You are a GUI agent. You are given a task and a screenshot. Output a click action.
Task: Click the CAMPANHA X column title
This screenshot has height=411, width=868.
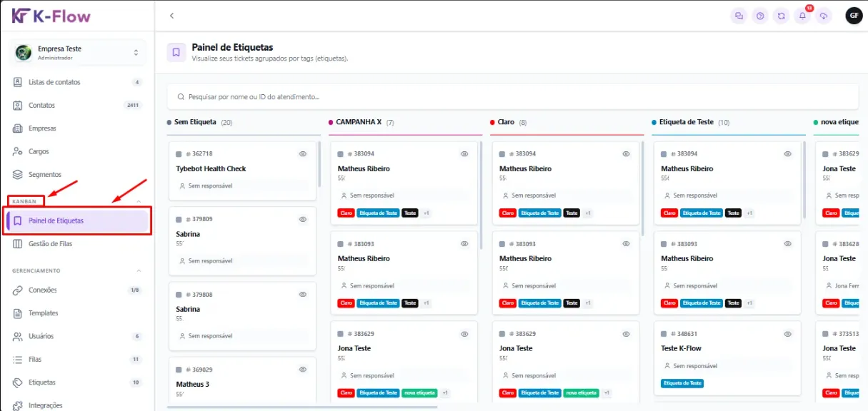click(x=359, y=123)
